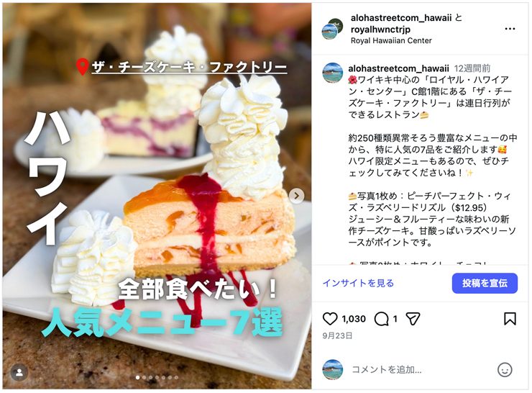Open royalhwnctrjp collaborator profile
The width and height of the screenshot is (532, 393).
click(380, 30)
